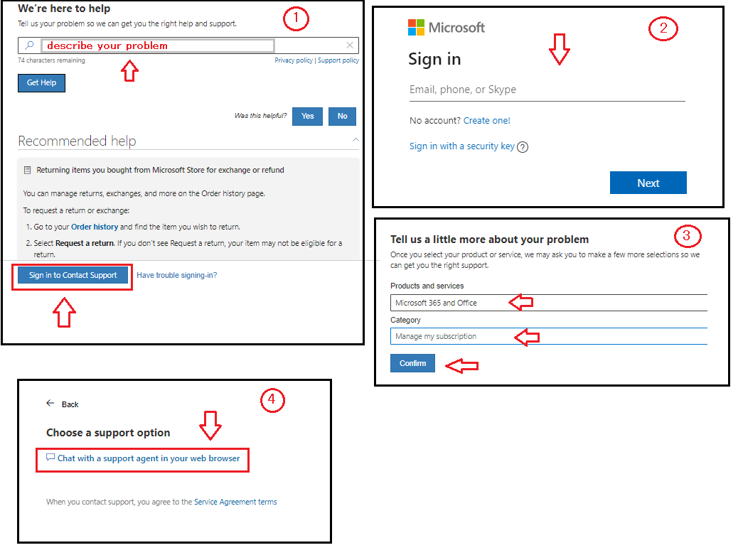Open the Products and services dropdown
Image resolution: width=743 pixels, height=560 pixels.
(x=549, y=303)
